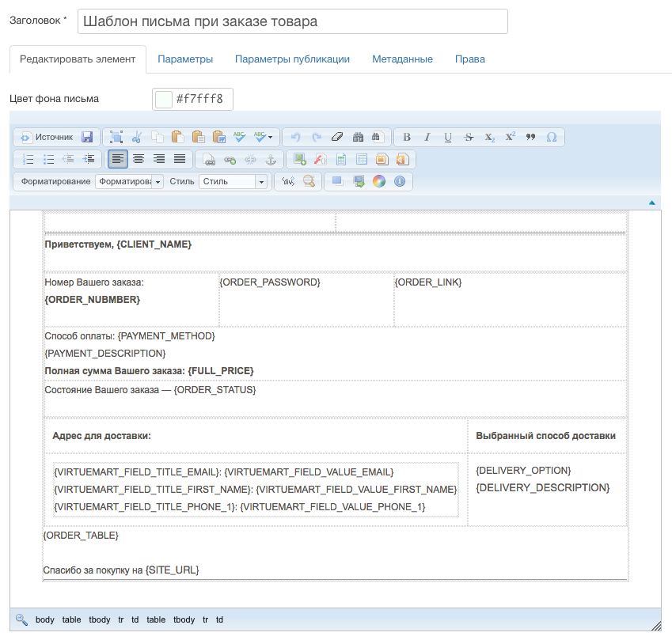Toggle block quote formatting

pyautogui.click(x=530, y=137)
